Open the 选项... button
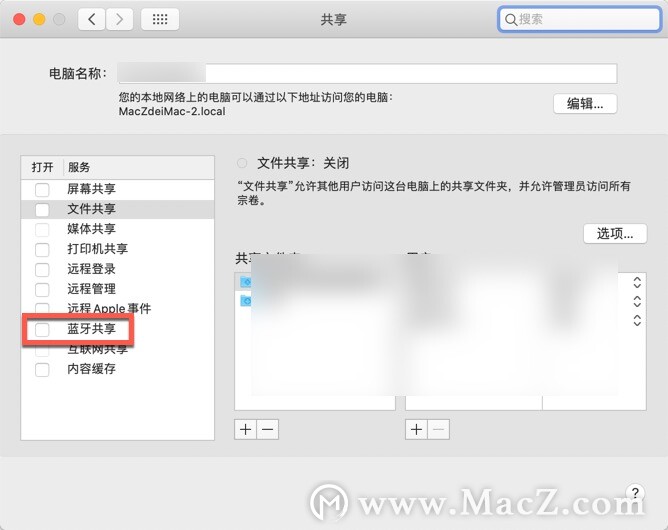Viewport: 668px width, 530px height. coord(615,233)
